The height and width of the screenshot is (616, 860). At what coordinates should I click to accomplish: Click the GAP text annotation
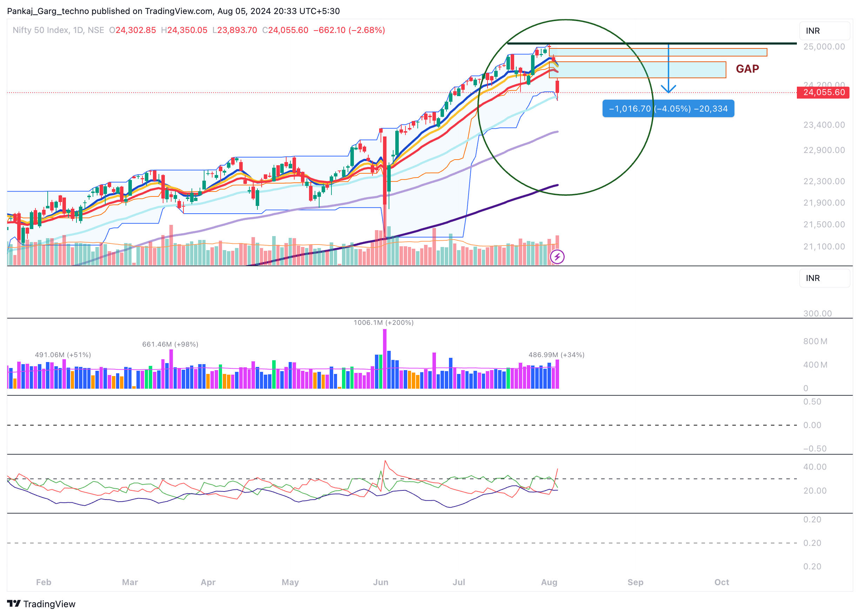[x=747, y=69]
